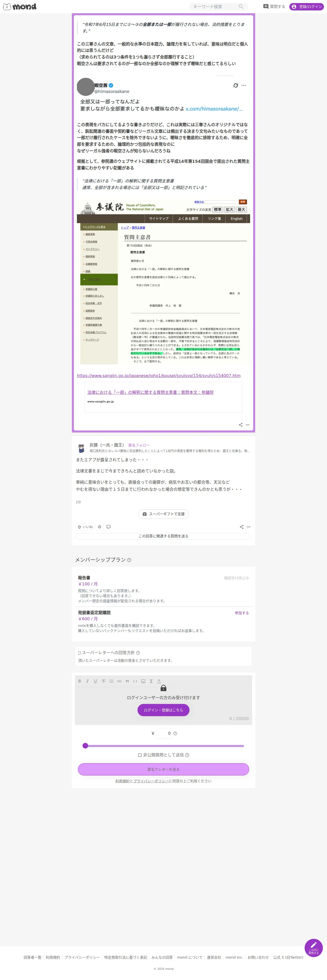This screenshot has width=327, height=980.
Task: Open the メンバーシッププラン help icon
Action: point(129,560)
